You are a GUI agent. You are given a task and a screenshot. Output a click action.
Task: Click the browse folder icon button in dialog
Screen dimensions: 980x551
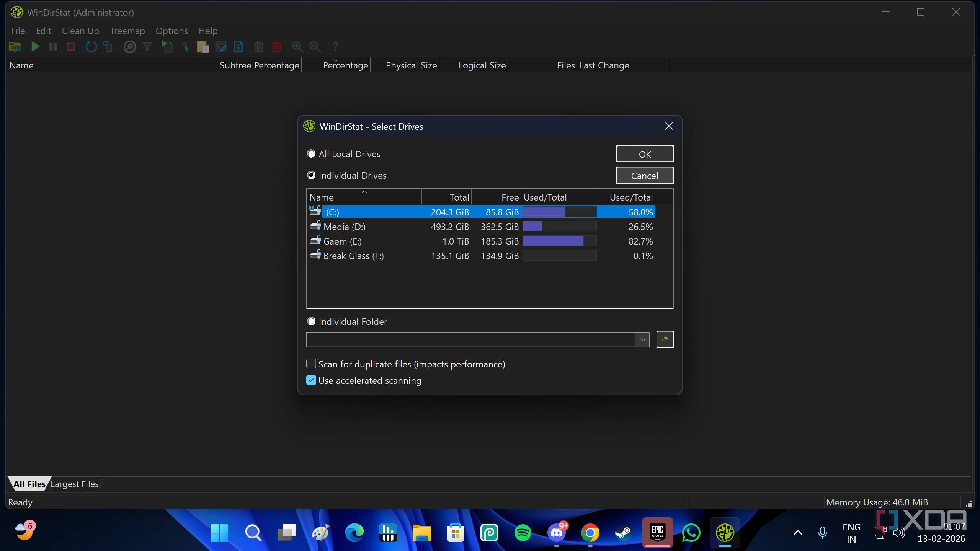pyautogui.click(x=665, y=339)
